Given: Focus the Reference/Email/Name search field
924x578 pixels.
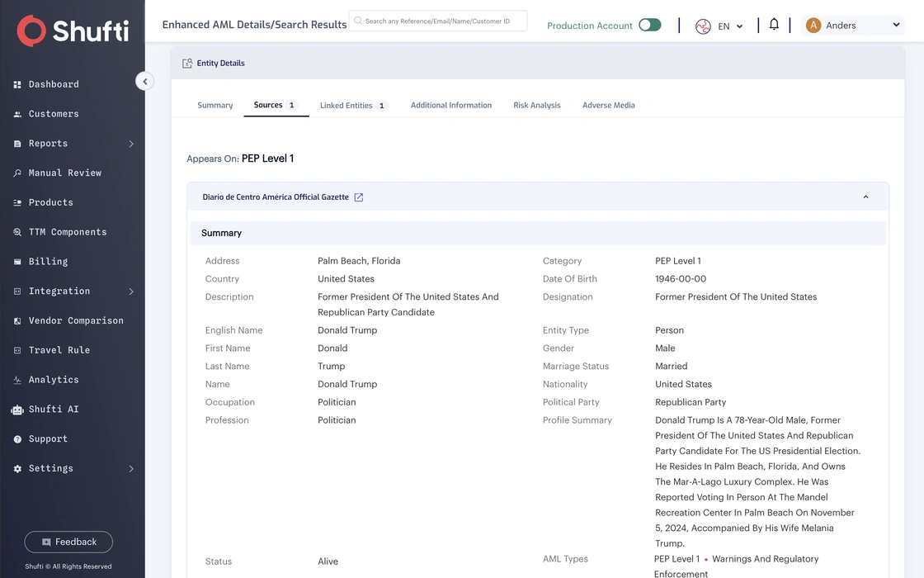Looking at the screenshot, I should click(438, 21).
